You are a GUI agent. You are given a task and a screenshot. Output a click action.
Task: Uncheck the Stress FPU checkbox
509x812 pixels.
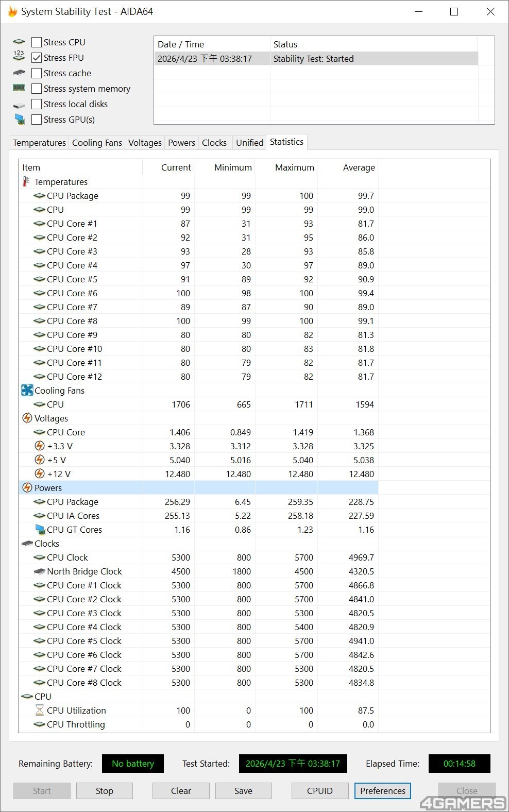[x=37, y=58]
